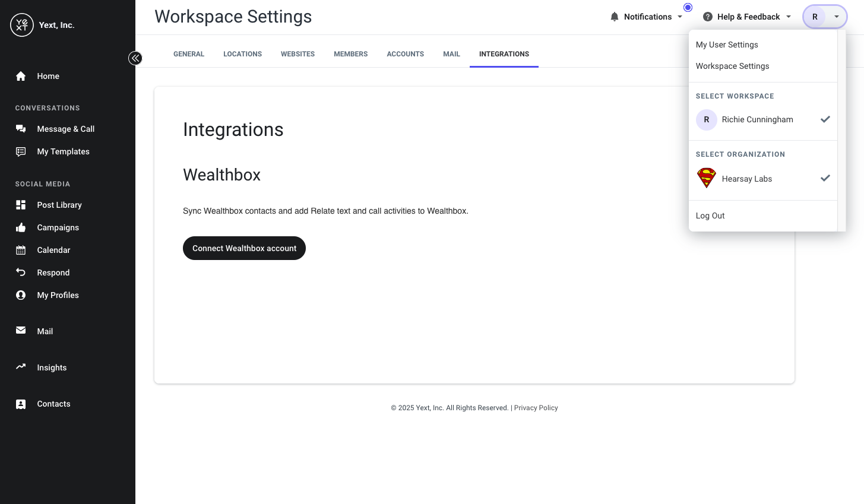Click the Post Library grid icon
Viewport: 864px width, 504px height.
tap(21, 205)
